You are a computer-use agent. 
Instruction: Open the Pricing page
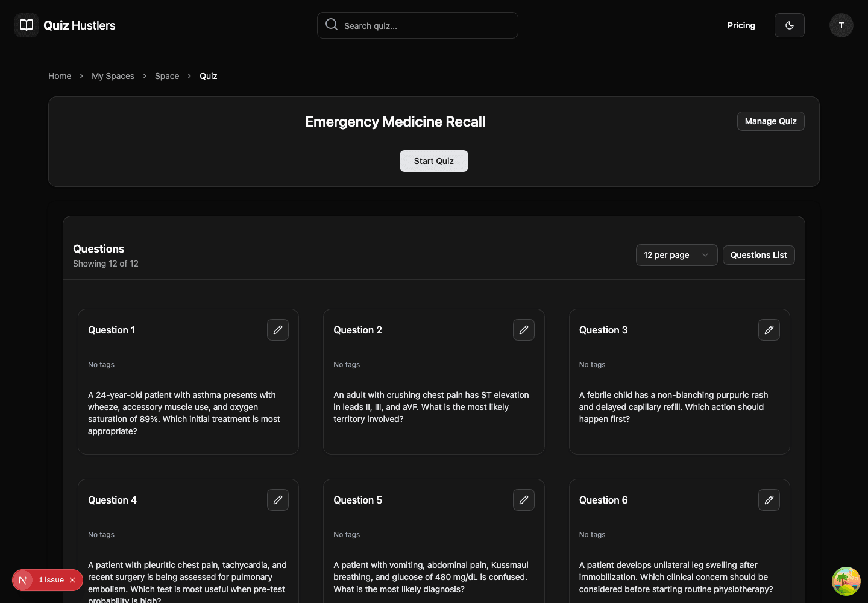(x=741, y=25)
